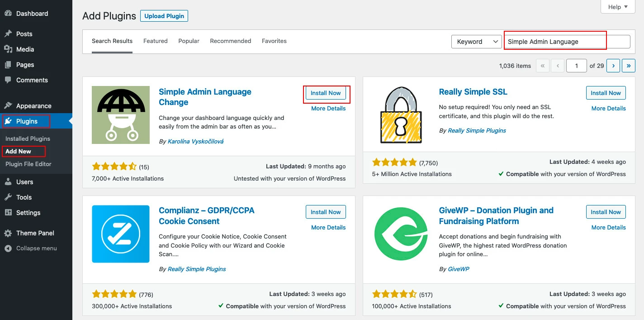
Task: View More Details for Complianz plugin
Action: pos(328,228)
